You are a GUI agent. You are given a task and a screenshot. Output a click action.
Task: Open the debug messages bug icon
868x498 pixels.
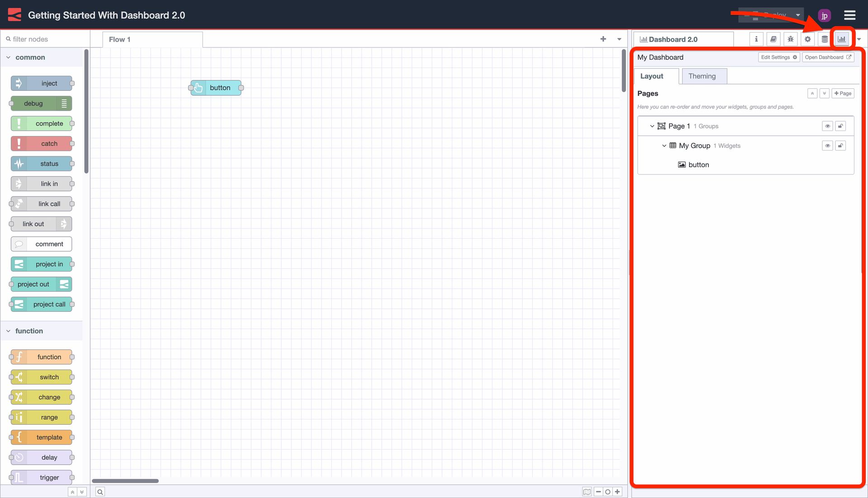(x=790, y=39)
